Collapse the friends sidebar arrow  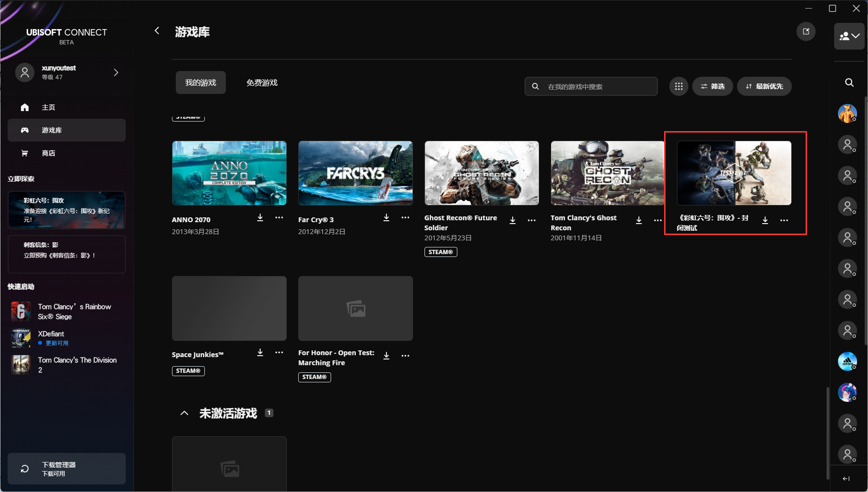coord(846,479)
